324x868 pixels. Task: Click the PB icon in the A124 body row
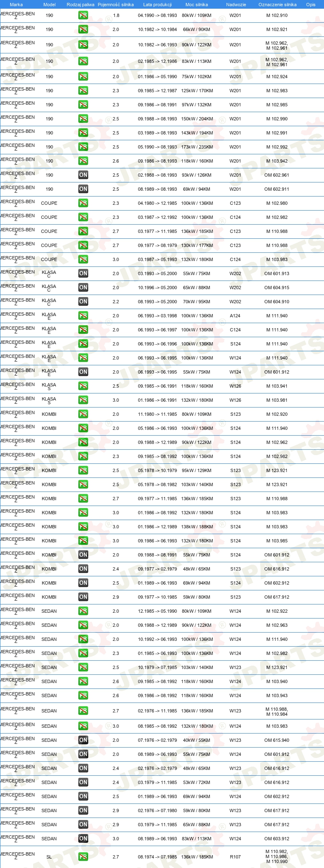(83, 316)
